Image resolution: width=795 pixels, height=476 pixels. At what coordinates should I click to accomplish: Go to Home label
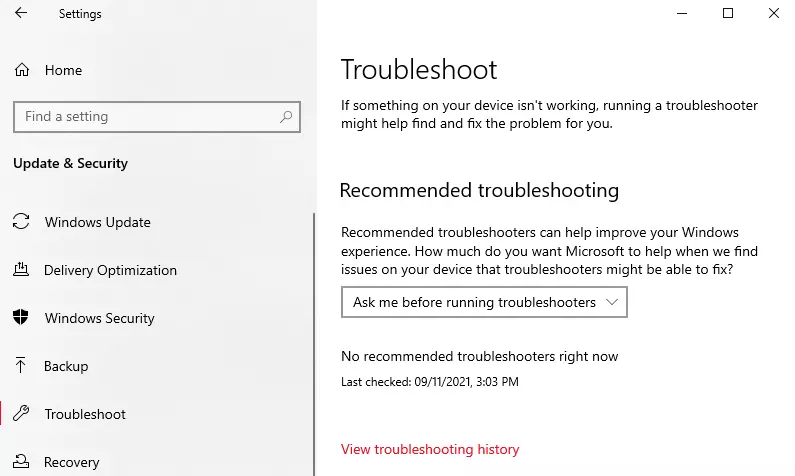pyautogui.click(x=63, y=70)
